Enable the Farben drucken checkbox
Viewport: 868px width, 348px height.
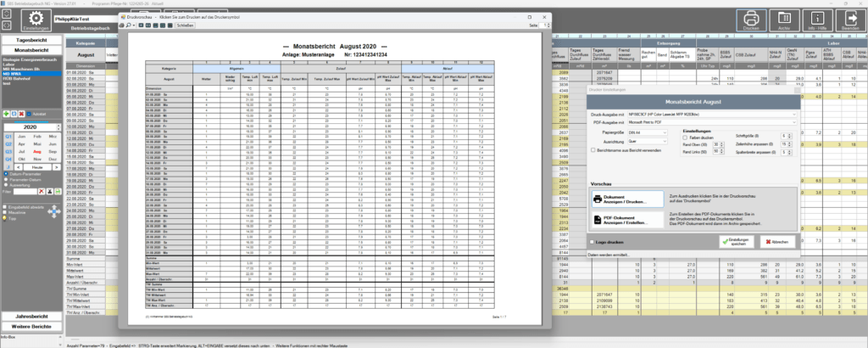pyautogui.click(x=685, y=137)
